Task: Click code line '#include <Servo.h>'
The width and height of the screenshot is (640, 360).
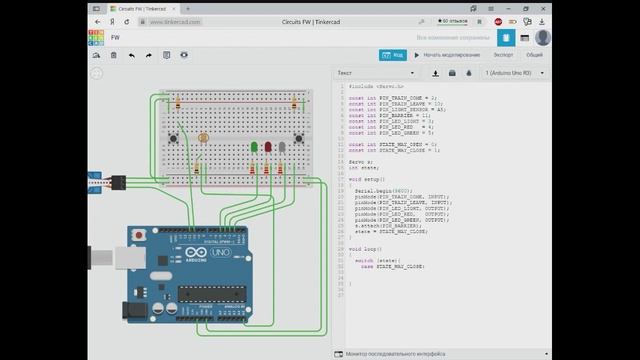Action: pyautogui.click(x=376, y=87)
